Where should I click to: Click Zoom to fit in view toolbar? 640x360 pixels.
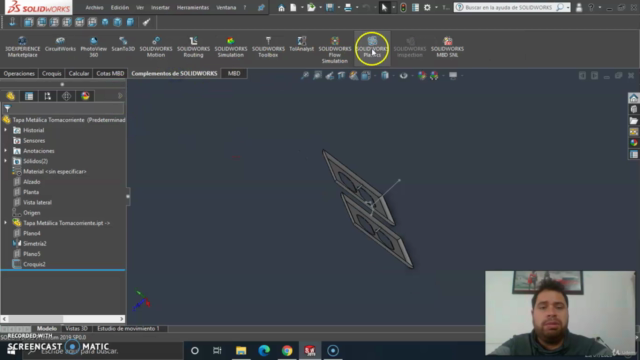[305, 76]
